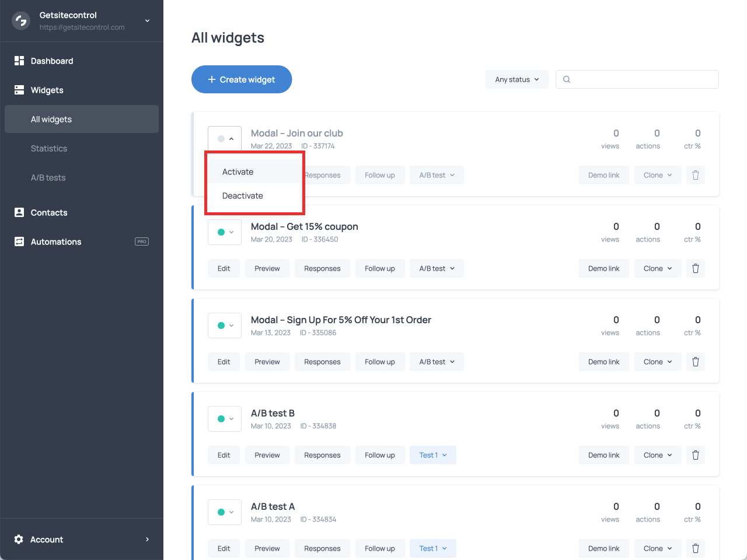Click the Automations sidebar icon

coord(19,242)
